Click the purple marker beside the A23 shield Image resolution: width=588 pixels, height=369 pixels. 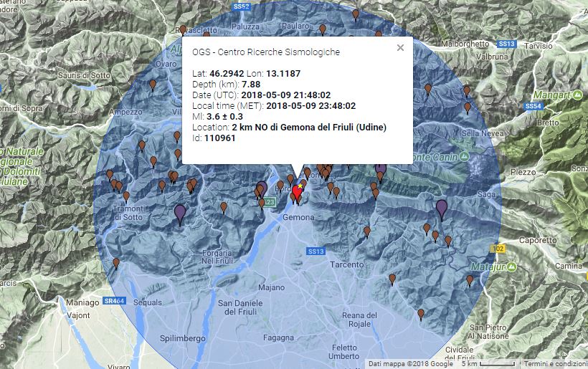point(262,188)
